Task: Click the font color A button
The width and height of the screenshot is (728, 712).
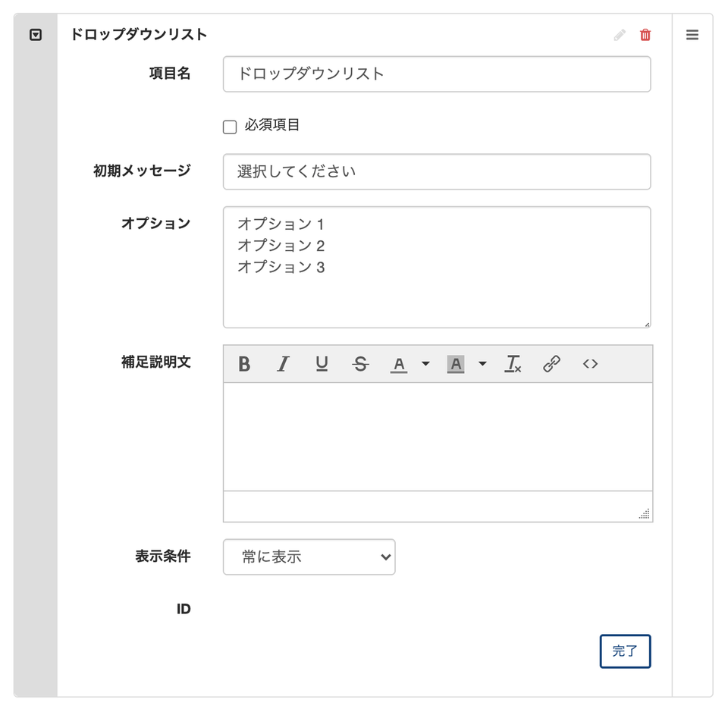Action: click(399, 364)
